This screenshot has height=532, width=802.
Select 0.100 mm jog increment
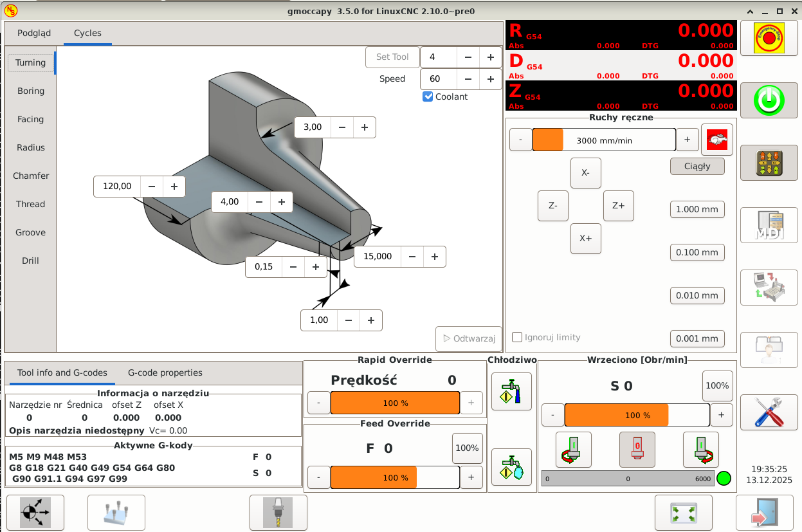coord(697,252)
